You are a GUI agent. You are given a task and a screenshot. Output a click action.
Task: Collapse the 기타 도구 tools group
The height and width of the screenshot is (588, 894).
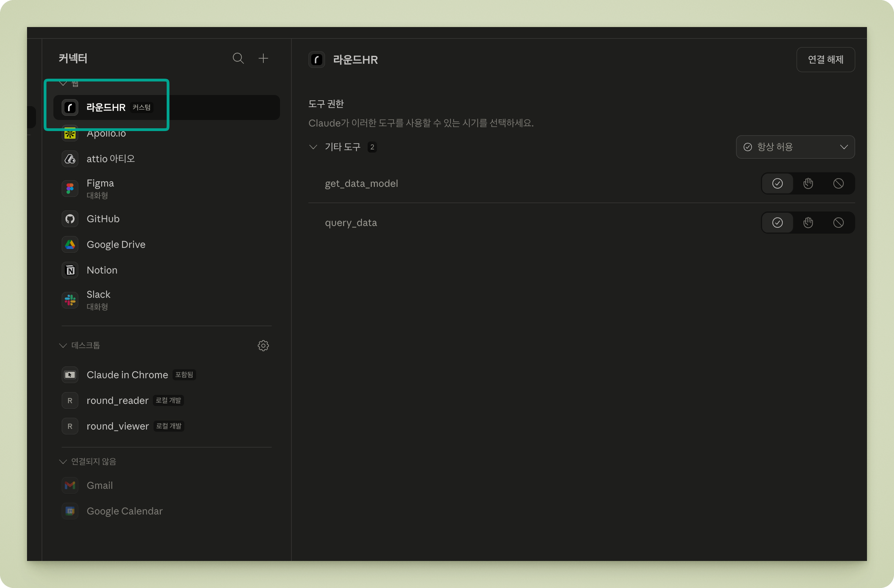pos(313,147)
